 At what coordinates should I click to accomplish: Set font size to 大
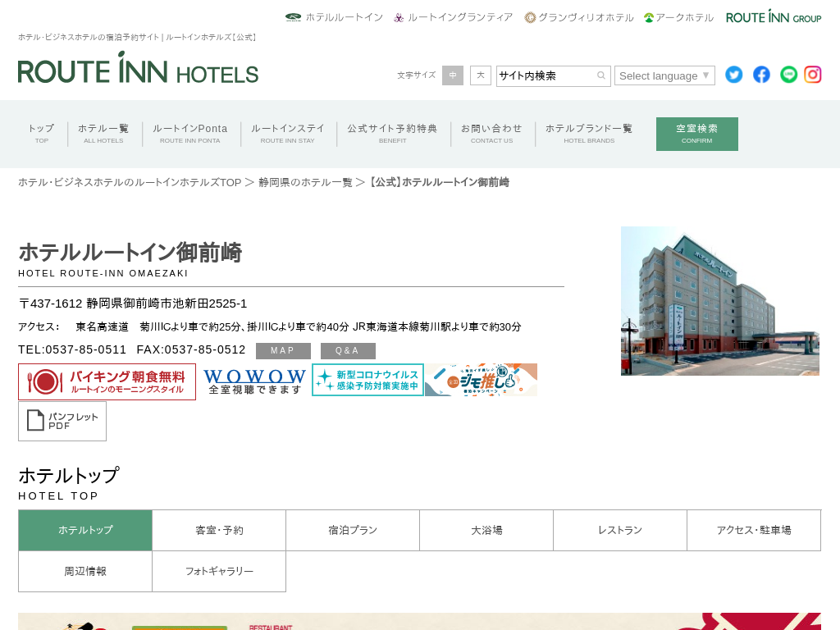click(x=481, y=75)
